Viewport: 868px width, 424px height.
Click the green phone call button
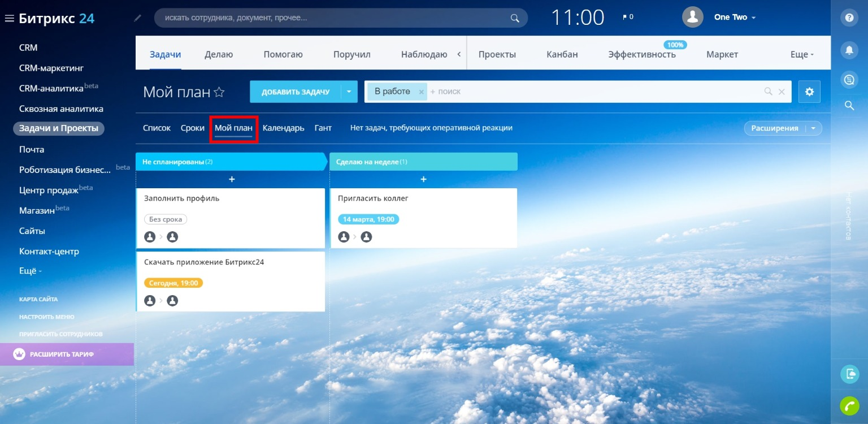(x=849, y=405)
